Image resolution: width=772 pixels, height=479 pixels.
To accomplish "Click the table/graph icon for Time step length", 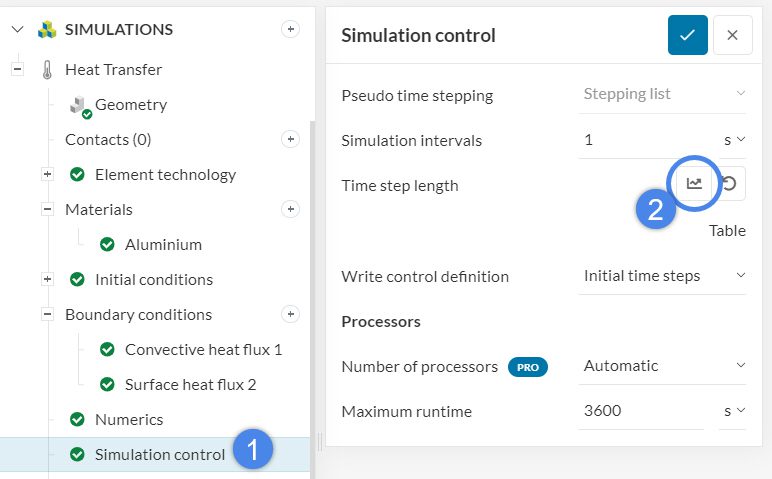I will pos(694,183).
